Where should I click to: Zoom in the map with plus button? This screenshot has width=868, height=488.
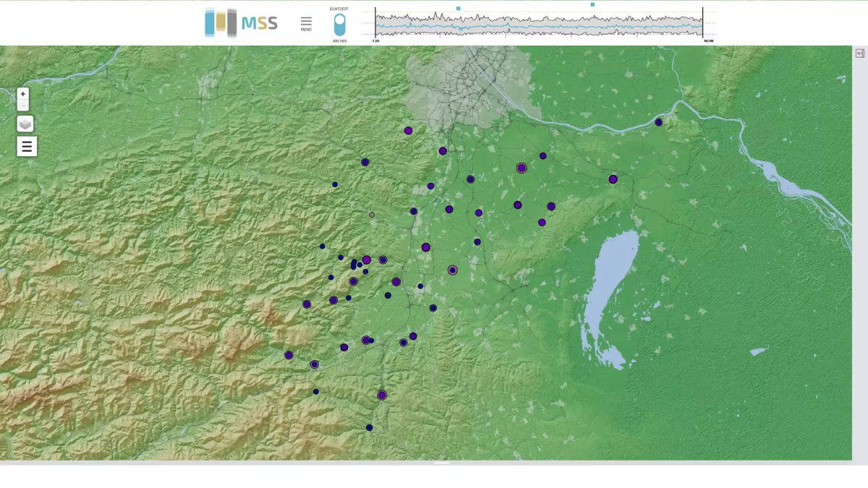(x=23, y=94)
